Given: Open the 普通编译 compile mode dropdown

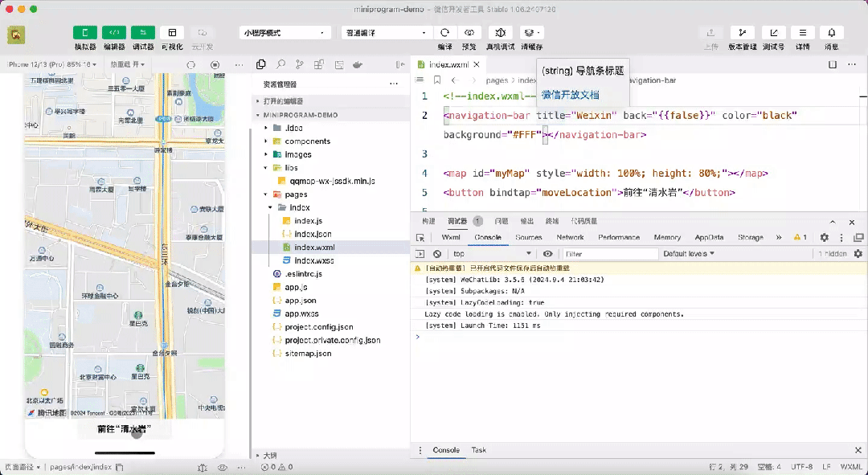Looking at the screenshot, I should [x=386, y=33].
